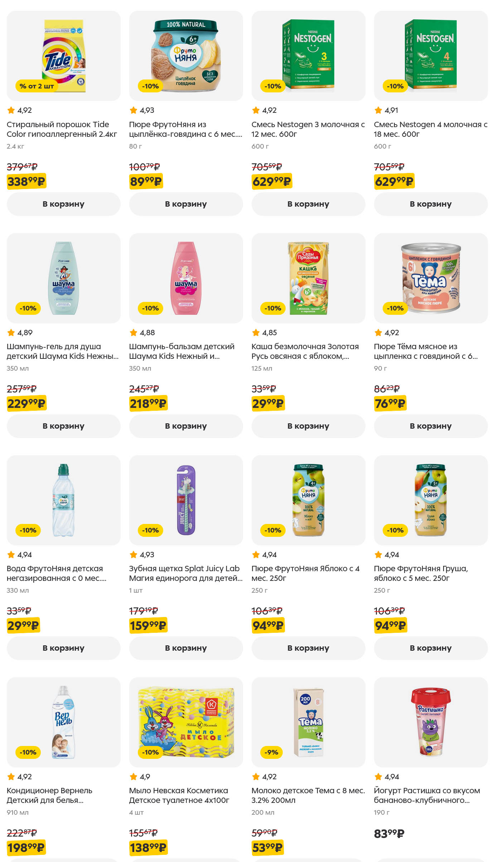The image size is (504, 862).
Task: Add Золотая Русь oat porridge to cart
Action: click(x=308, y=426)
